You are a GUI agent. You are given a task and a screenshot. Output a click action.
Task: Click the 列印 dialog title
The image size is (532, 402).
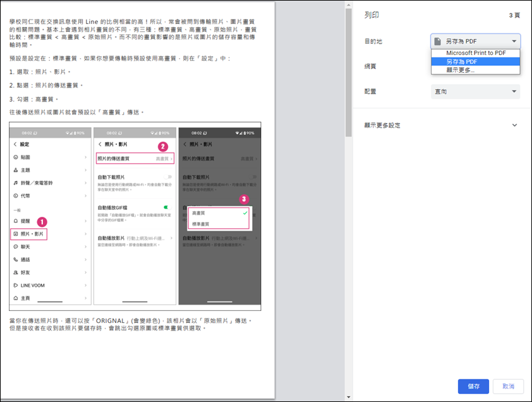(372, 15)
